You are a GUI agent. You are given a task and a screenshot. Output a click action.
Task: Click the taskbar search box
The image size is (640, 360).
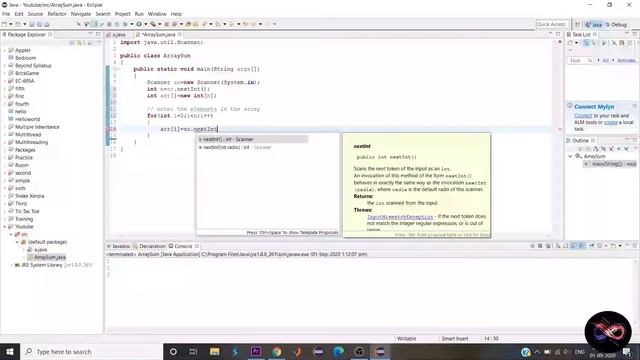[x=91, y=352]
